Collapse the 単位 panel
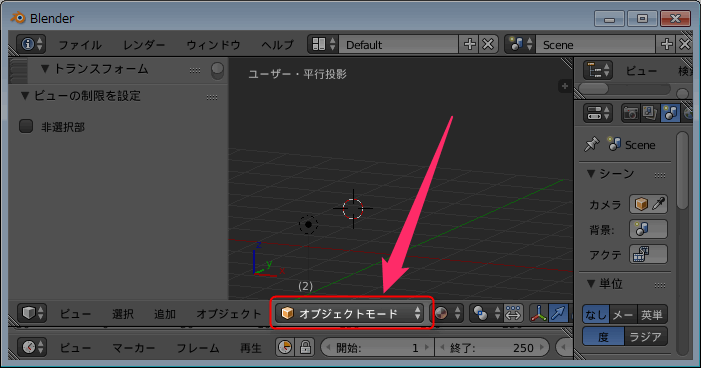The width and height of the screenshot is (701, 368). [x=591, y=283]
